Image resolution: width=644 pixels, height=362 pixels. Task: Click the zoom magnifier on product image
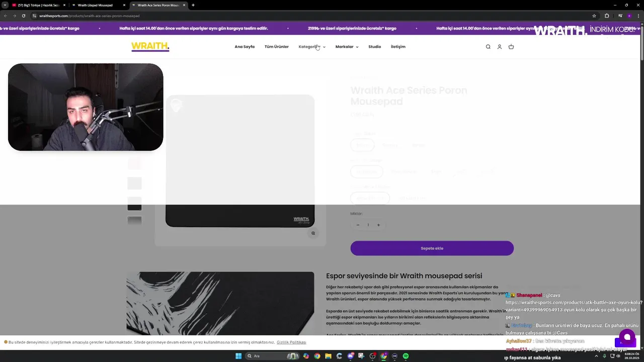pyautogui.click(x=313, y=233)
